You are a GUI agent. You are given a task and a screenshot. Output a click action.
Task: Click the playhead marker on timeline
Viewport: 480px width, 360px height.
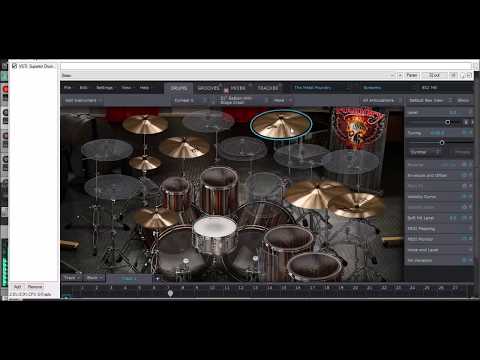click(170, 293)
